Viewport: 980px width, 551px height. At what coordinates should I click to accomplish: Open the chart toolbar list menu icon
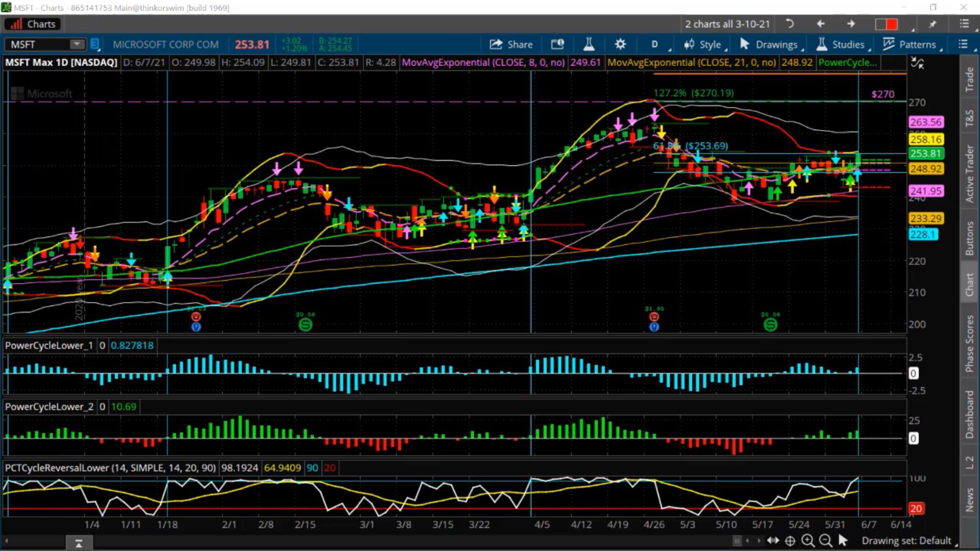[x=963, y=44]
